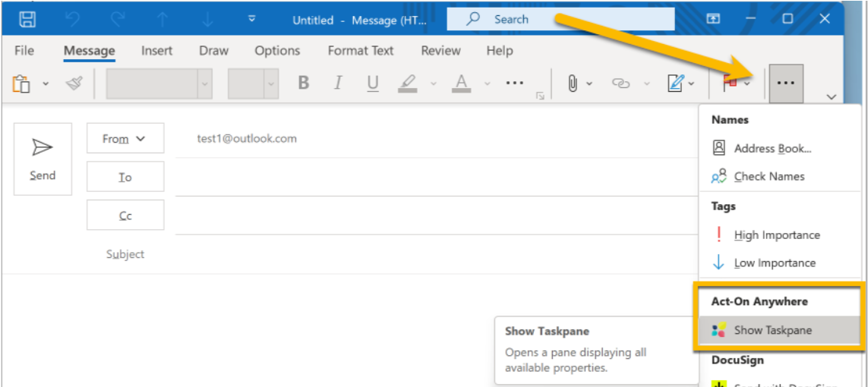
Task: Click into the Search box
Action: (x=560, y=20)
